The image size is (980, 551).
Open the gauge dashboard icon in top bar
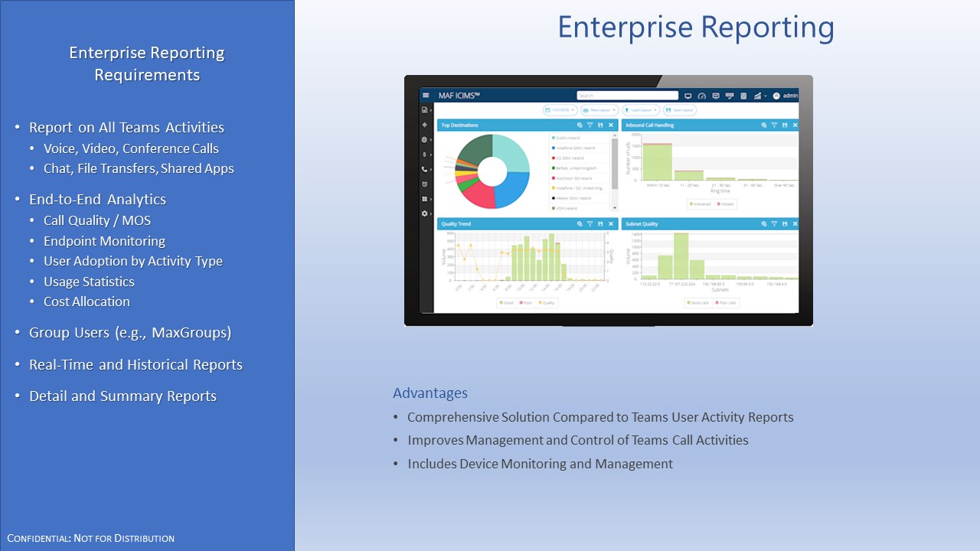coord(702,96)
